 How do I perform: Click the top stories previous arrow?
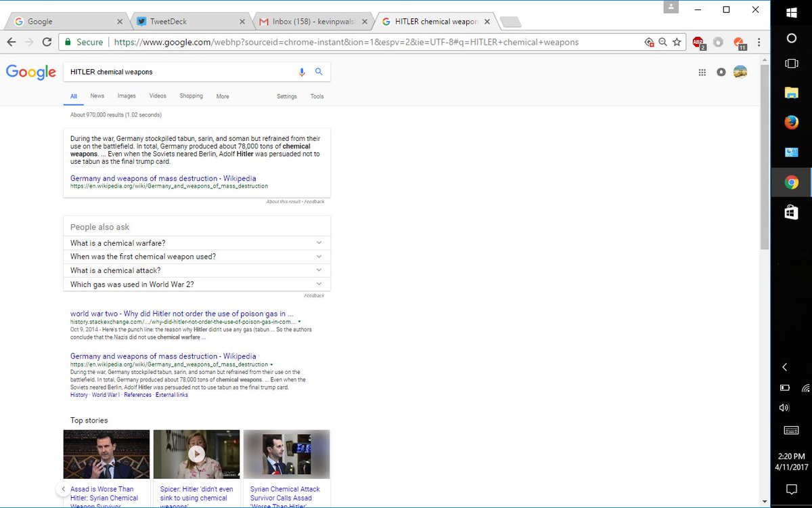(63, 488)
